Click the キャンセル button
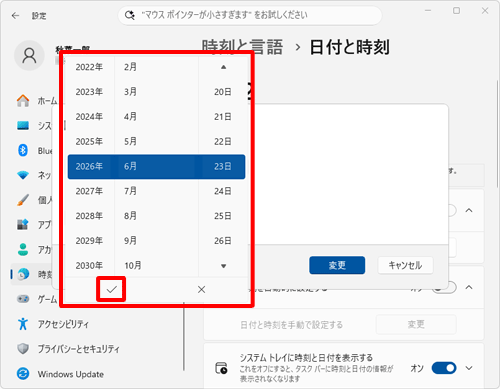 (x=405, y=265)
